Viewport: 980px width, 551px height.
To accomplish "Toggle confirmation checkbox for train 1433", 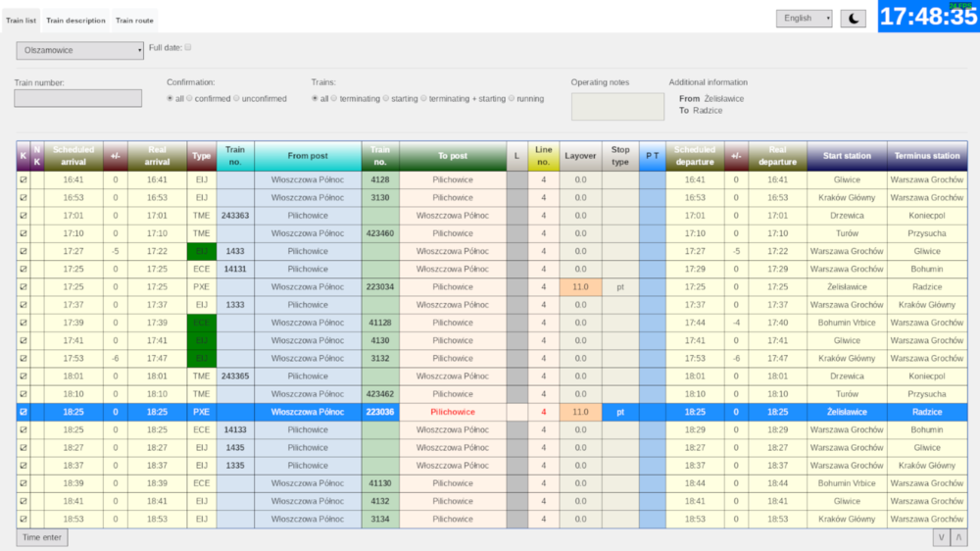I will pos(24,251).
